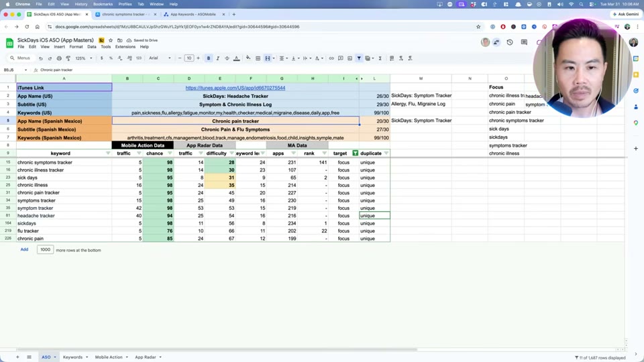
Task: Open the Insert menu
Action: pyautogui.click(x=59, y=47)
